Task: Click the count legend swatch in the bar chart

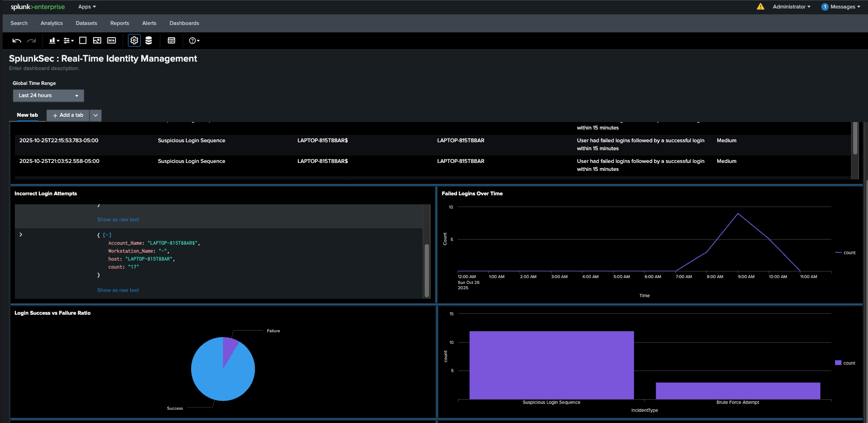Action: click(x=838, y=363)
